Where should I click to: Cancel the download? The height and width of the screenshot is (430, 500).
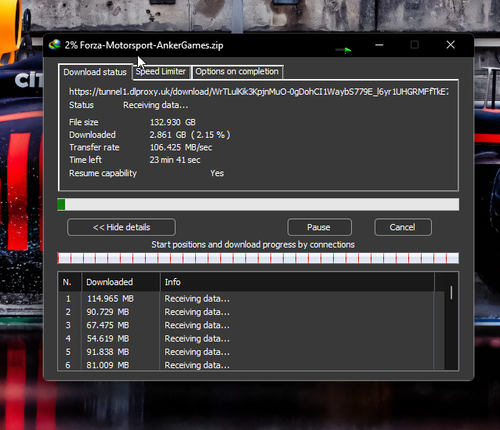pos(403,227)
